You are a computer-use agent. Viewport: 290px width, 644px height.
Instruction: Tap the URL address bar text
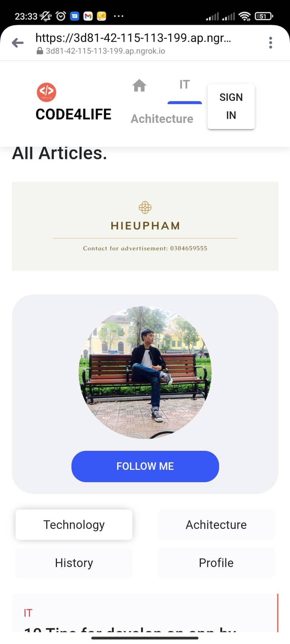point(133,38)
